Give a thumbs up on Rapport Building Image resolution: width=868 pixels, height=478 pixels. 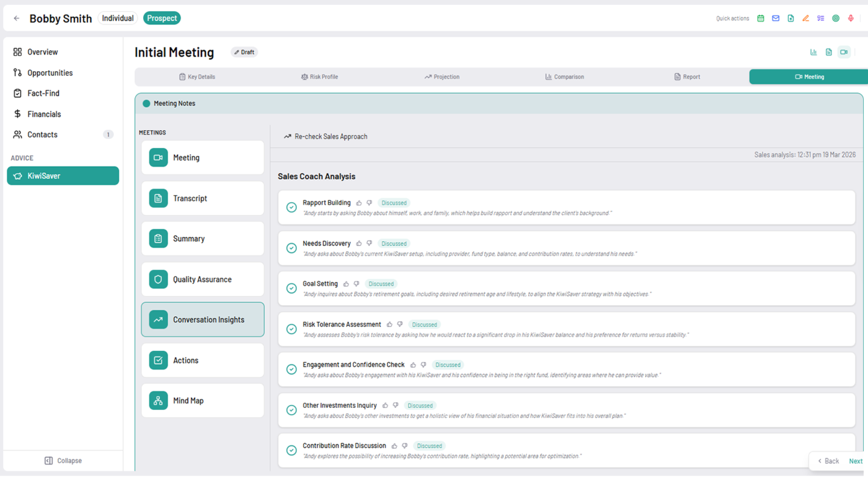pyautogui.click(x=358, y=203)
